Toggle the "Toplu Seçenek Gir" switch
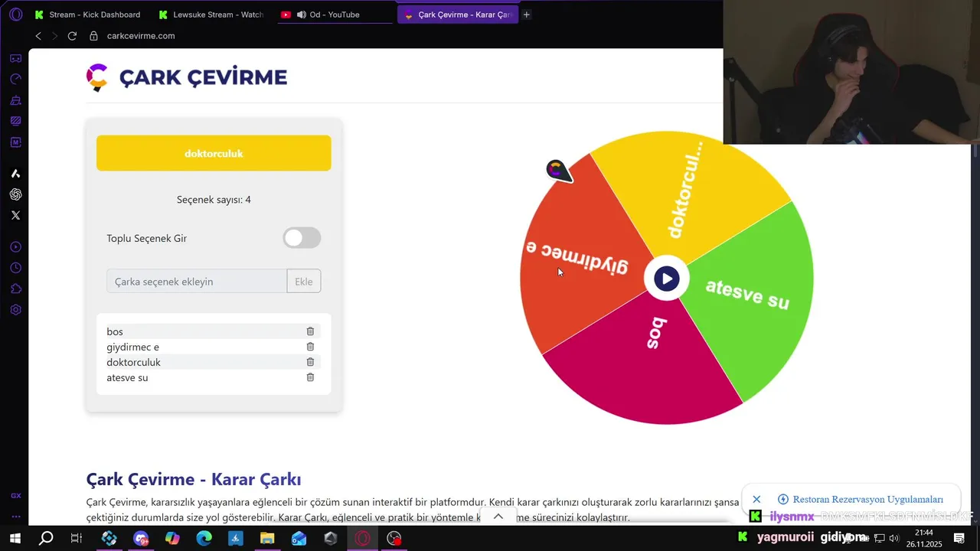 click(x=302, y=238)
